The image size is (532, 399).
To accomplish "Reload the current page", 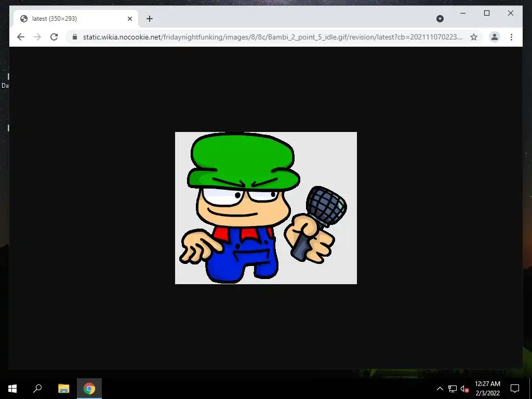I will [54, 37].
